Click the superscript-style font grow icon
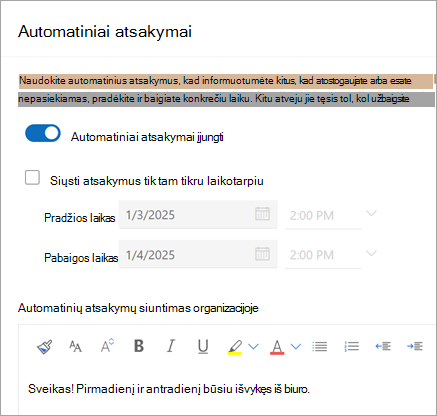The image size is (437, 416). point(107,346)
